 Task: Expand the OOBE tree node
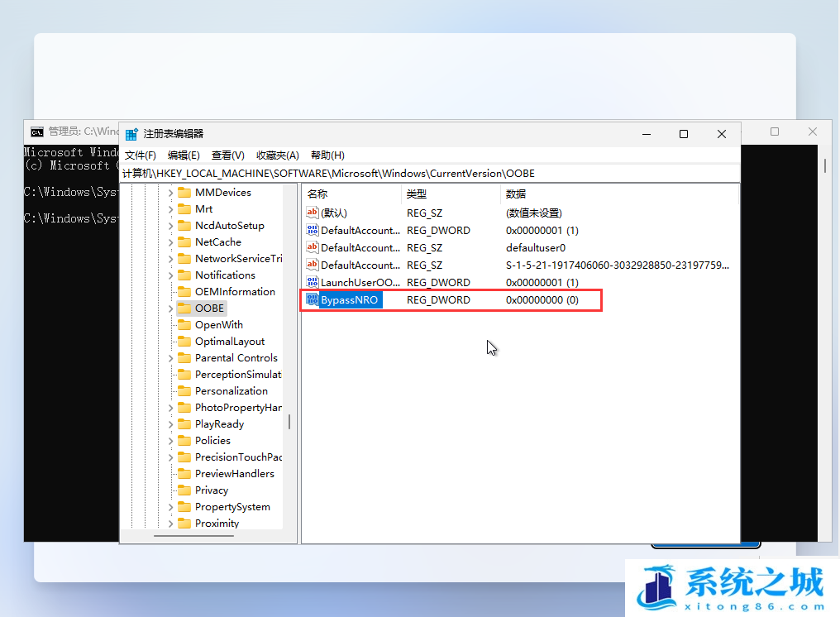[x=171, y=308]
